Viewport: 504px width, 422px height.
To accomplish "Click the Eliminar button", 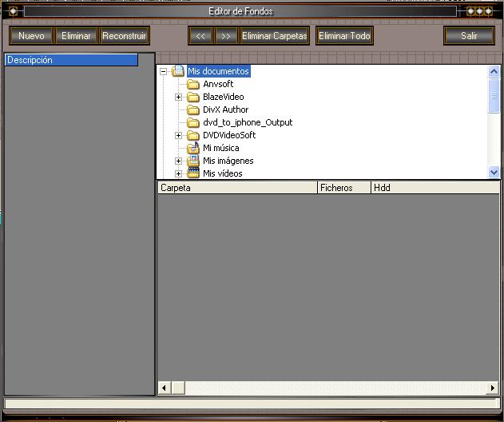I will click(76, 36).
